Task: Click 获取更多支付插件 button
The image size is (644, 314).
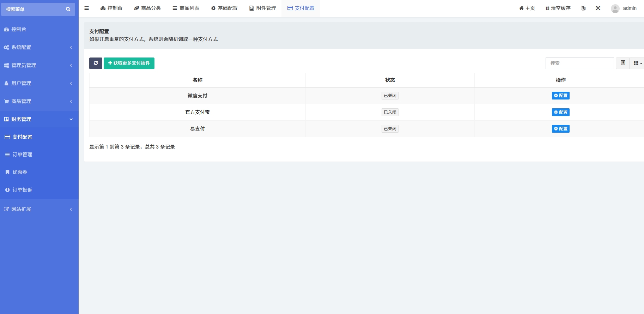Action: tap(129, 63)
